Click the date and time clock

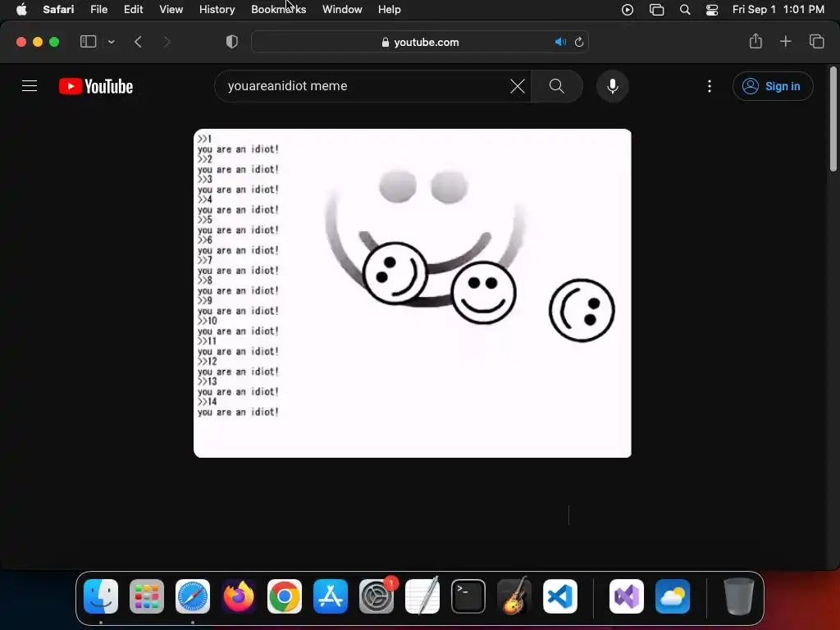click(x=778, y=10)
